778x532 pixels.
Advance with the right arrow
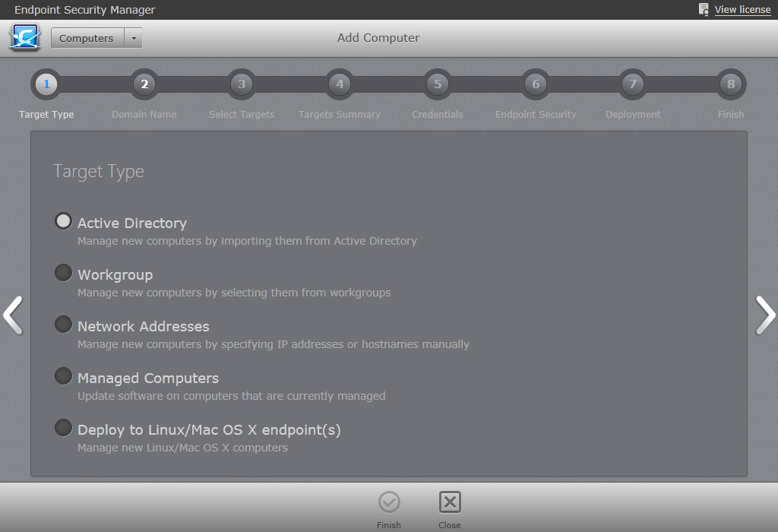tap(765, 315)
